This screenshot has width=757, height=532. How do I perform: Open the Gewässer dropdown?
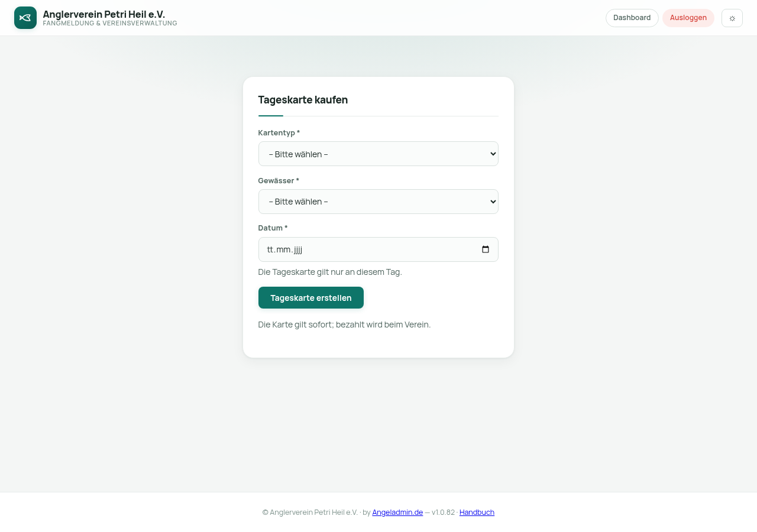tap(378, 202)
